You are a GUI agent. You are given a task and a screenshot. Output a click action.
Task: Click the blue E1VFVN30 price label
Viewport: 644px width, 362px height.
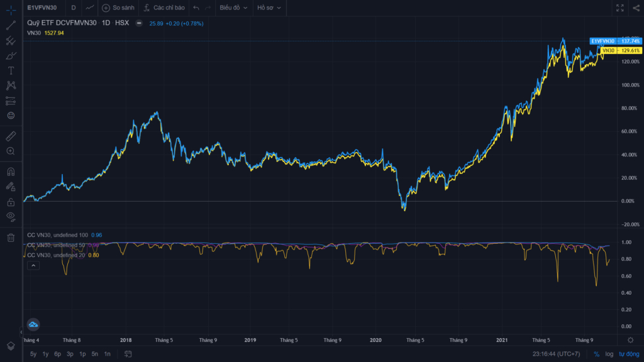616,41
